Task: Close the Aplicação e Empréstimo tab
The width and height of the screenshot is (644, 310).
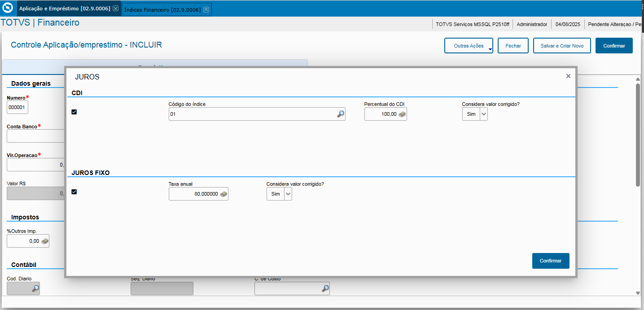Action: 116,9
